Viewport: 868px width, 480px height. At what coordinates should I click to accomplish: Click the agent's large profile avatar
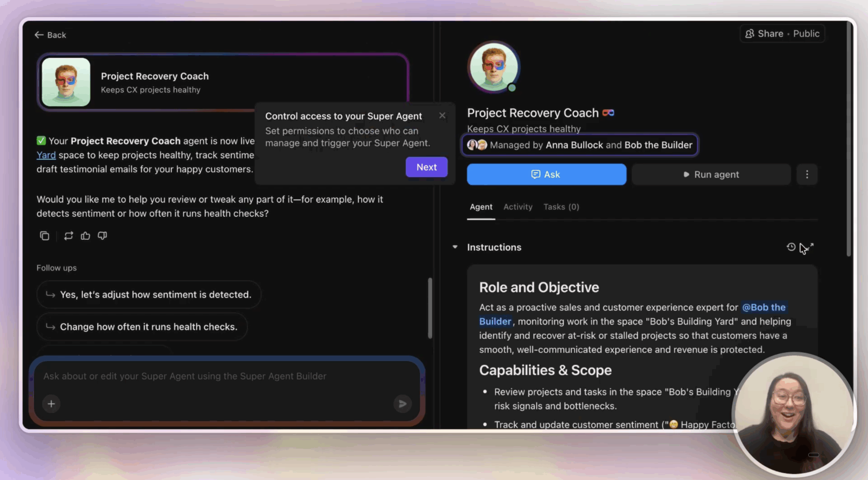[x=494, y=67]
